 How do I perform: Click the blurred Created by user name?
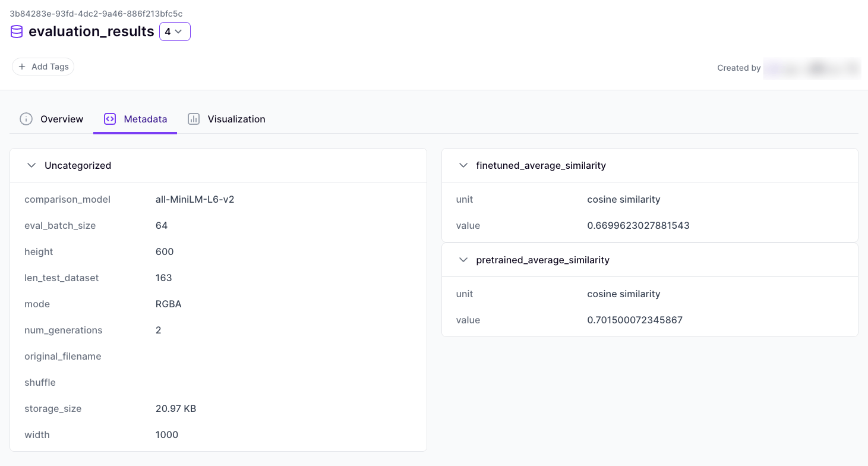(812, 68)
